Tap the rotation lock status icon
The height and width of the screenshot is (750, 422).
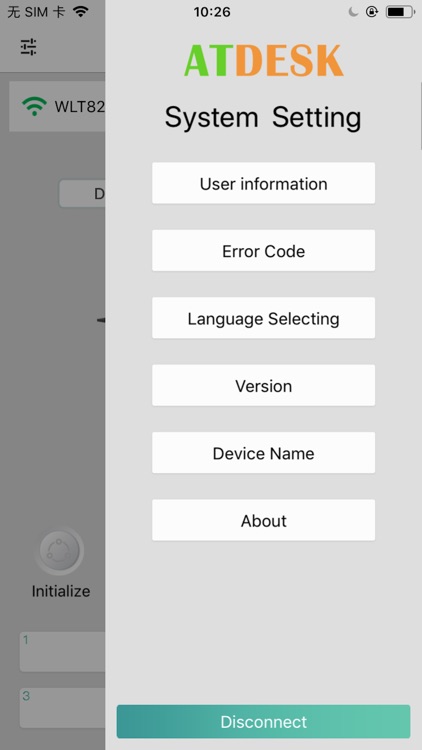[372, 12]
